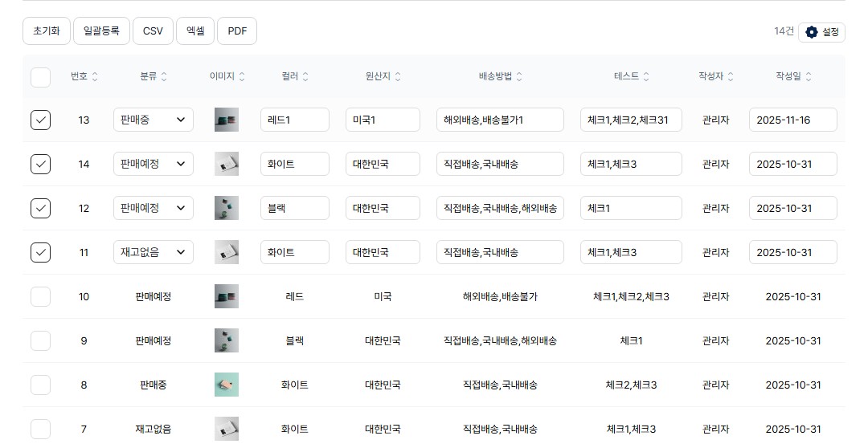
Task: Uncheck the checkbox for row 13
Action: (x=40, y=120)
